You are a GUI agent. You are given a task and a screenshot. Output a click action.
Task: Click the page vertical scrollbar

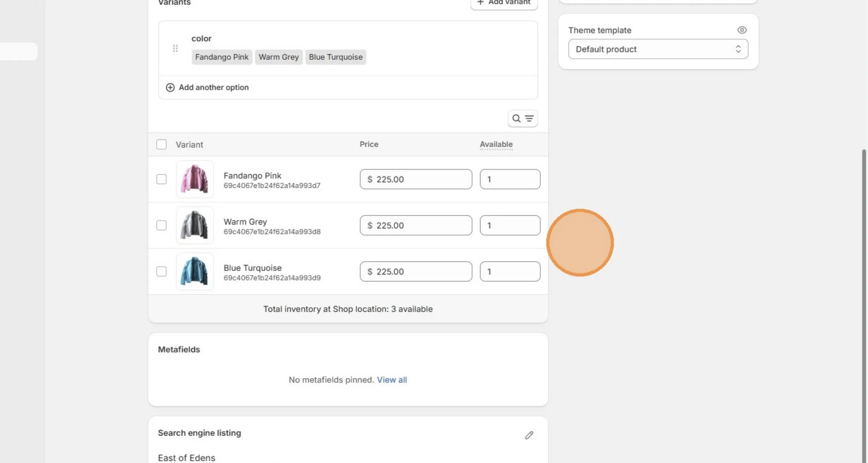864,306
